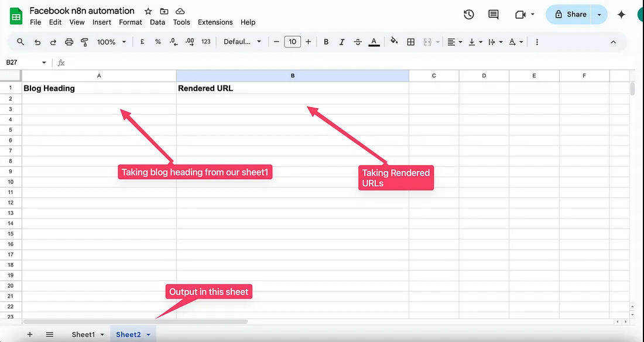Screen dimensions: 644x342
Task: Open the Sheet1 tab dropdown arrow
Action: (x=102, y=334)
